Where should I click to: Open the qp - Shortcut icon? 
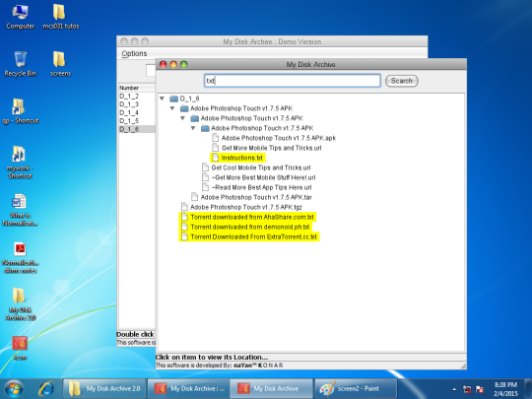pos(20,111)
